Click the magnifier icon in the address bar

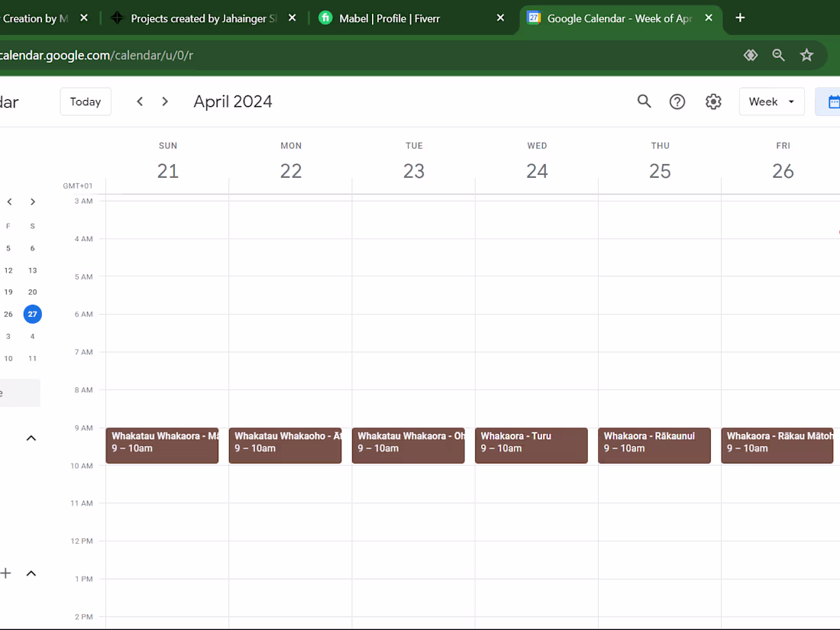778,55
